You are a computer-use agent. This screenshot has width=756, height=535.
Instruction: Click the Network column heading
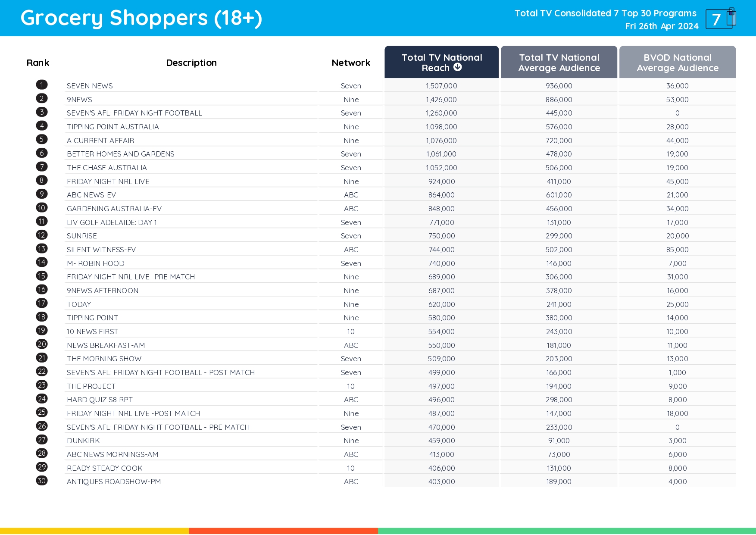[351, 63]
